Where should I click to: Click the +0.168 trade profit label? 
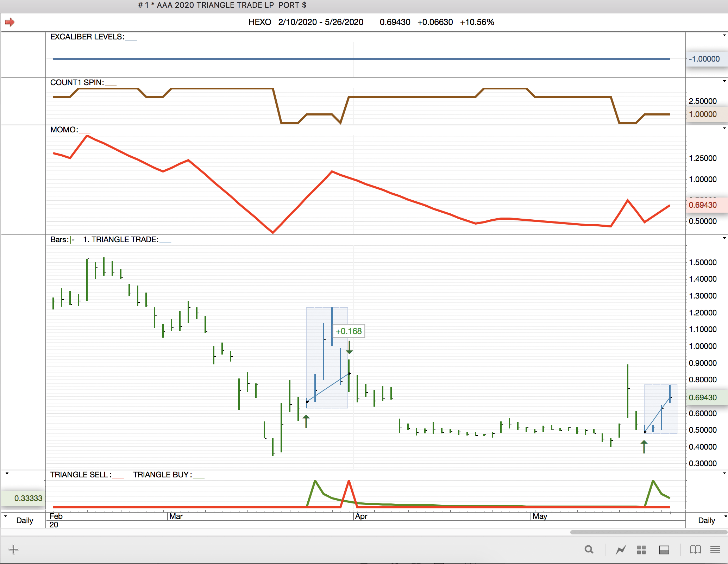[x=349, y=331]
